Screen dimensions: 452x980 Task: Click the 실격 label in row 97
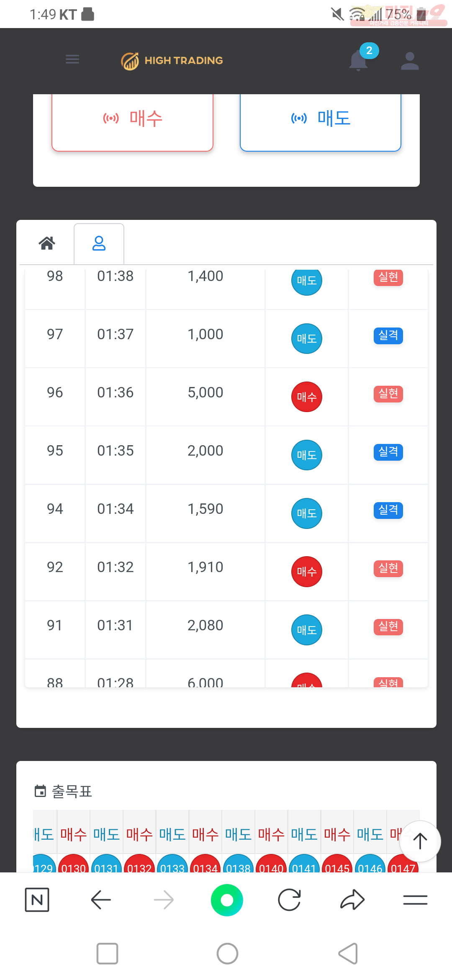[x=388, y=335]
